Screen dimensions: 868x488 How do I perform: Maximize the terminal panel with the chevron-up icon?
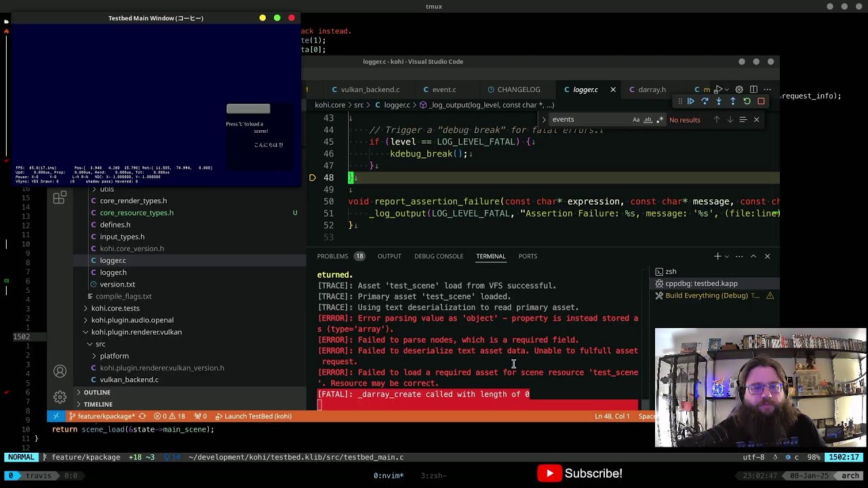[753, 256]
